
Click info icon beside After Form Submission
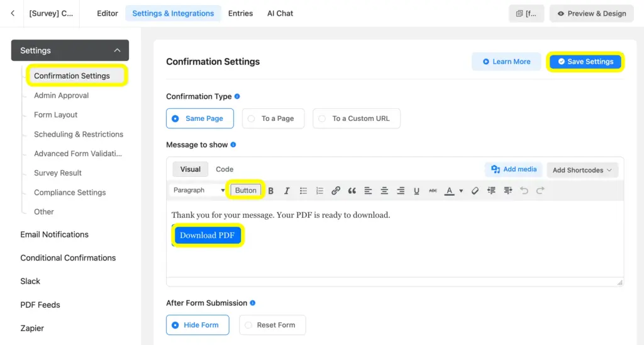point(253,303)
